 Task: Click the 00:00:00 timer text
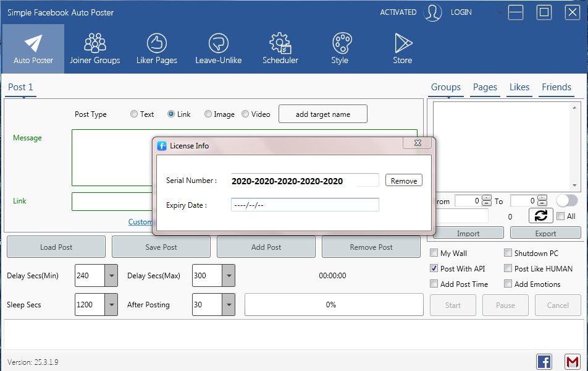pyautogui.click(x=333, y=276)
